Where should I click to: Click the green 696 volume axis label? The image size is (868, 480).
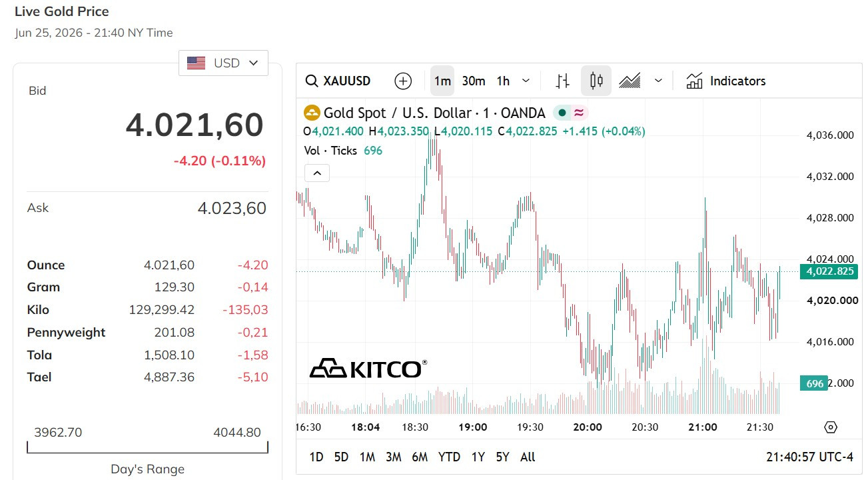tap(815, 383)
